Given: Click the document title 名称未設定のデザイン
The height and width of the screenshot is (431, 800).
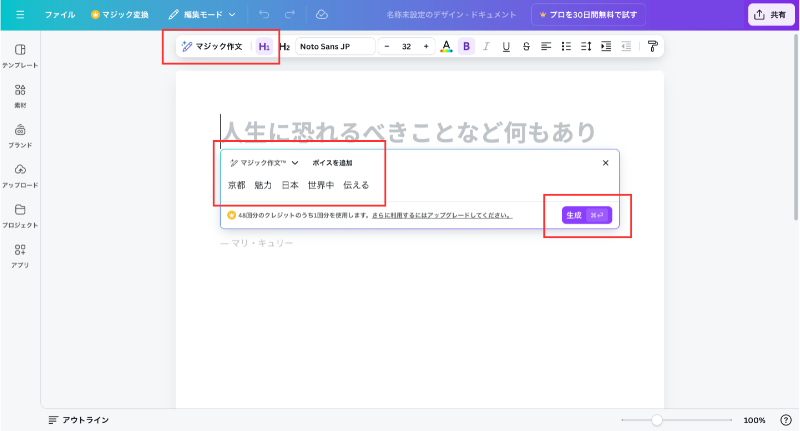Looking at the screenshot, I should point(451,15).
